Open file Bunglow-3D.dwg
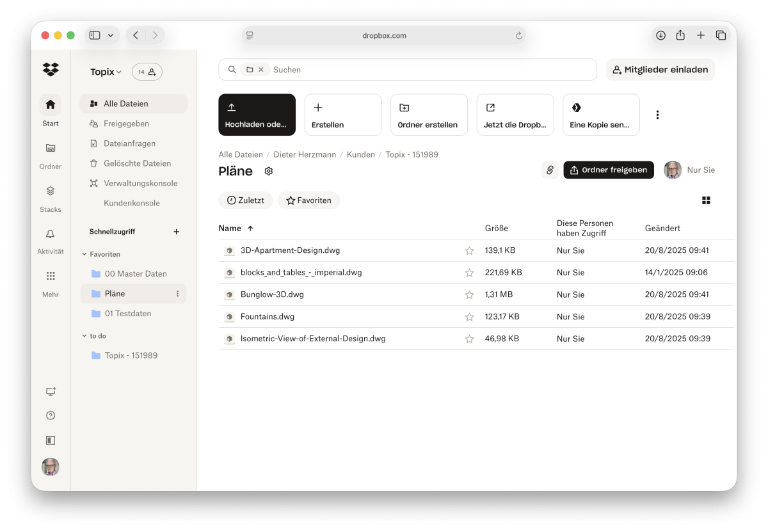This screenshot has width=768, height=532. coord(272,295)
